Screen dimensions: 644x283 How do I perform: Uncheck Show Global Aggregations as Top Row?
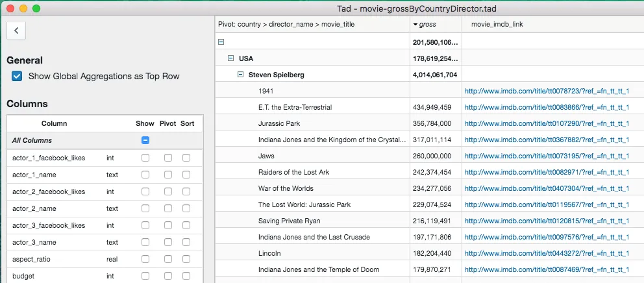point(17,76)
